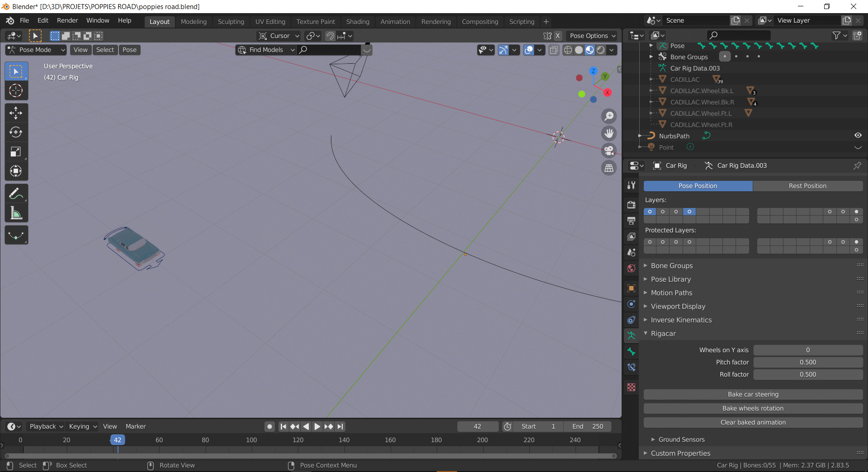The width and height of the screenshot is (868, 472).
Task: Switch the armature to Rest Position
Action: [808, 186]
